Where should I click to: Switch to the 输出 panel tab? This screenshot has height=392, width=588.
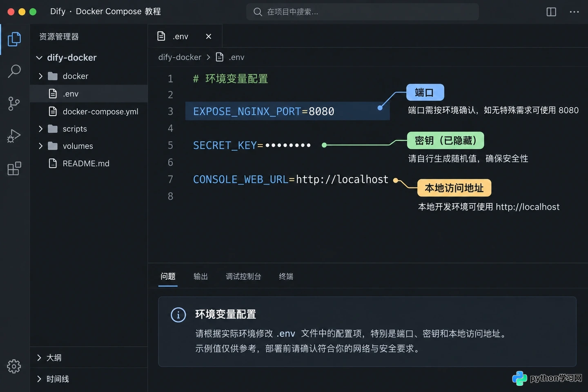(200, 276)
